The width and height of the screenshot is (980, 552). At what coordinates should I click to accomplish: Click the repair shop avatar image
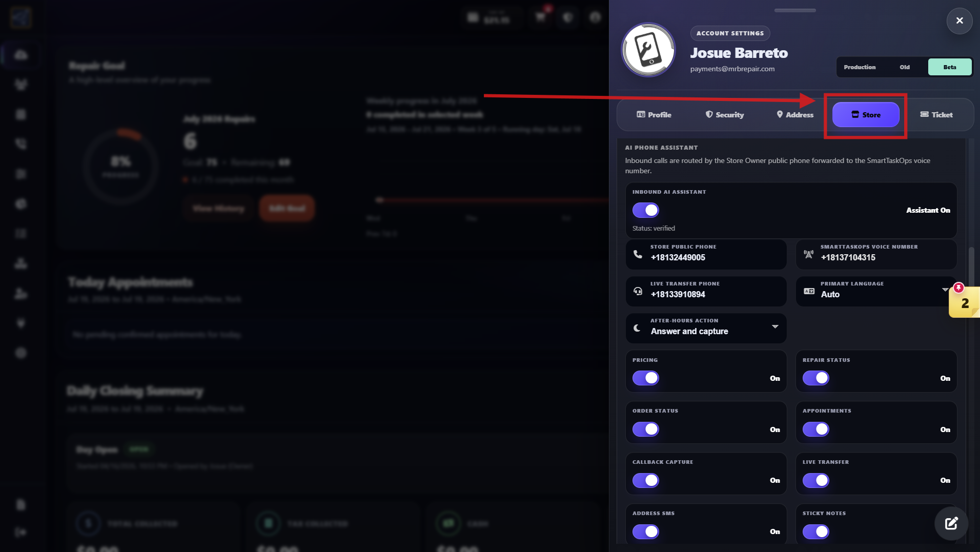pyautogui.click(x=648, y=50)
